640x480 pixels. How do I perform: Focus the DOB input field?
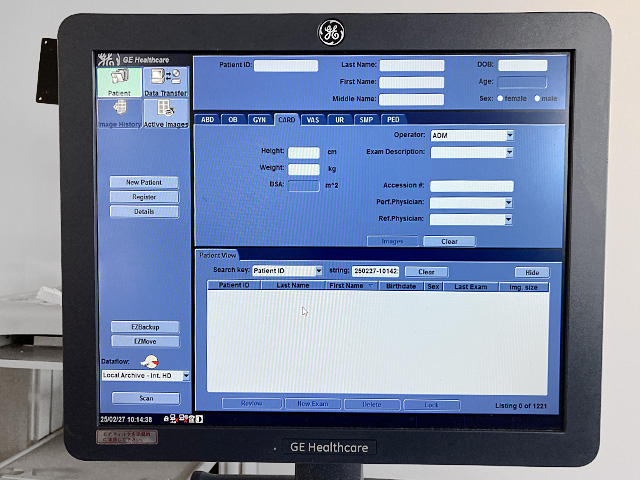[522, 65]
